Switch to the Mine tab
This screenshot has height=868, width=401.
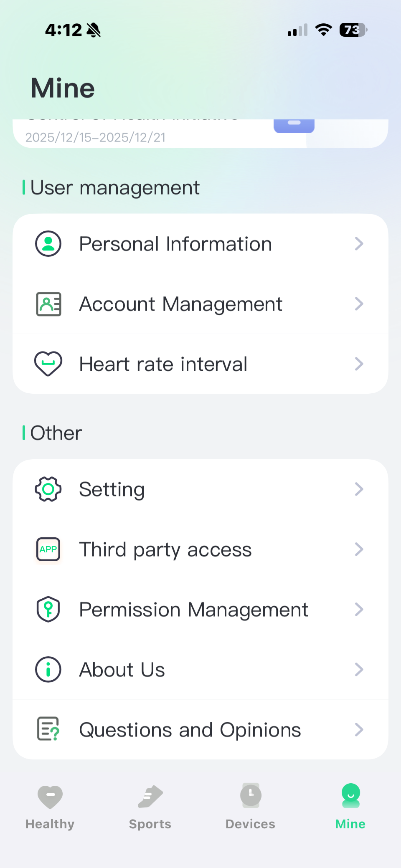(x=350, y=806)
